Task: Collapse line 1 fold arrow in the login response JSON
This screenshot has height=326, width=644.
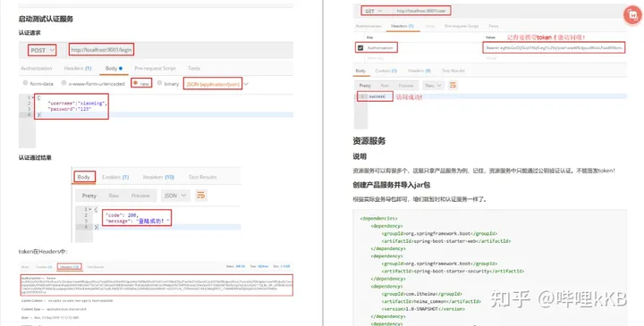Action: 90,210
